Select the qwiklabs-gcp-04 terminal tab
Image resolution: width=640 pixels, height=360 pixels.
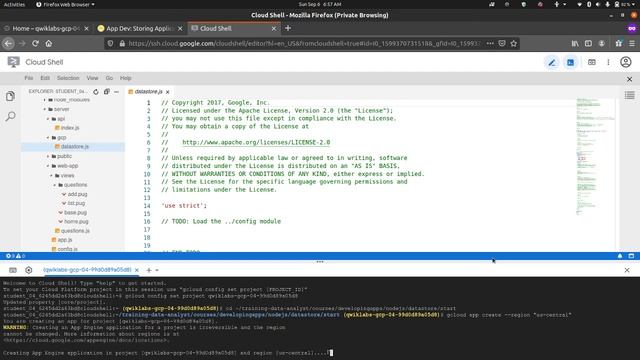[87, 270]
